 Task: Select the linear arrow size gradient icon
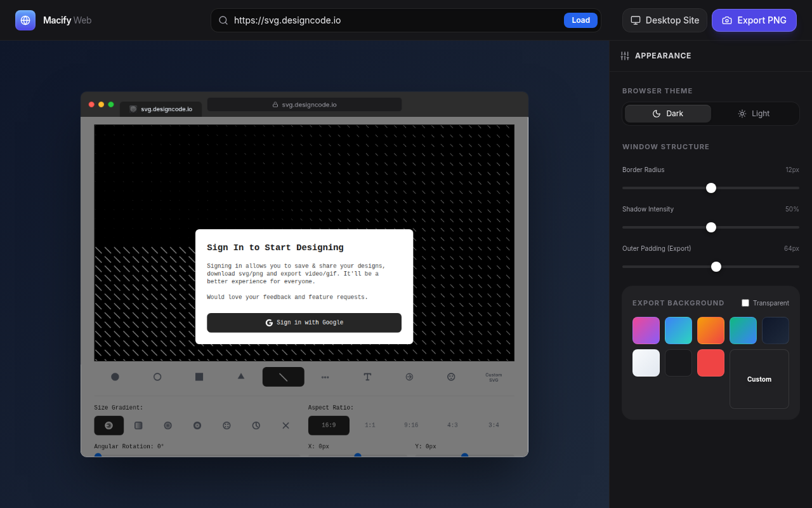[109, 425]
